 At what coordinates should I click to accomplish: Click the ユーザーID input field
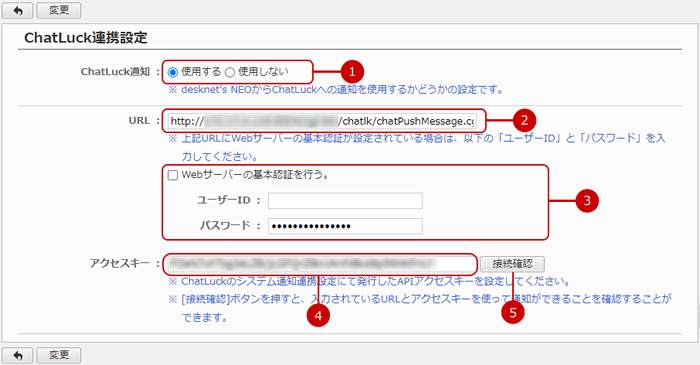point(345,201)
